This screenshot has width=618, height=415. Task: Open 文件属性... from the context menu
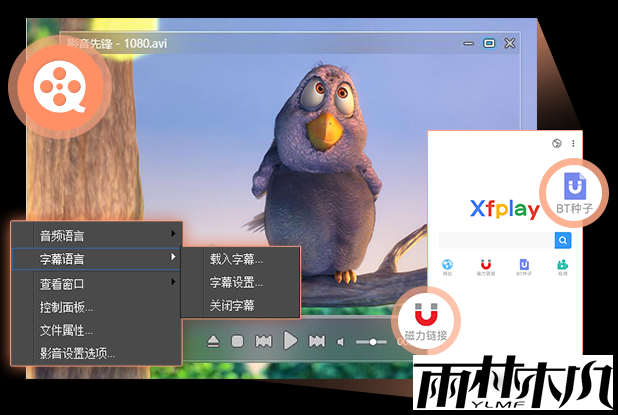point(96,329)
